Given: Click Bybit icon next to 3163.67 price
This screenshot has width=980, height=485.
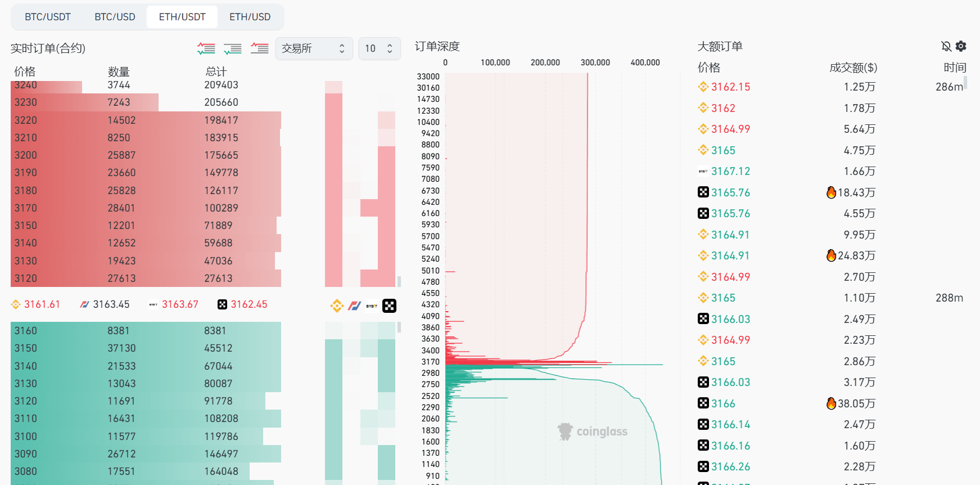Looking at the screenshot, I should point(153,304).
